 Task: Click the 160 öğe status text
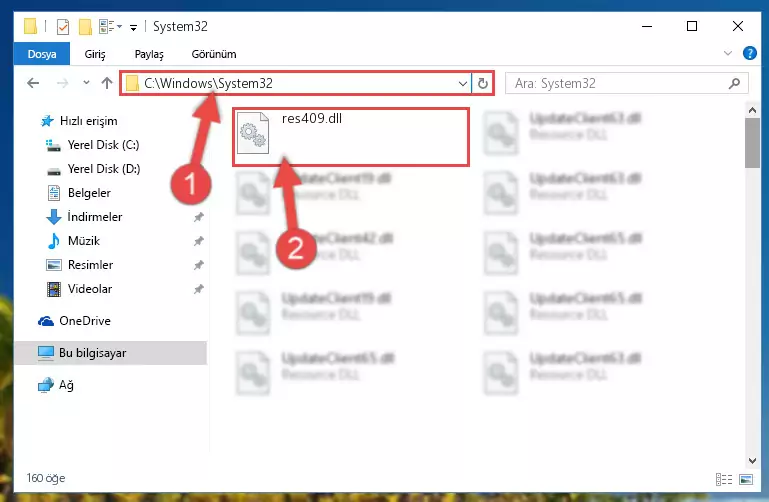point(46,478)
